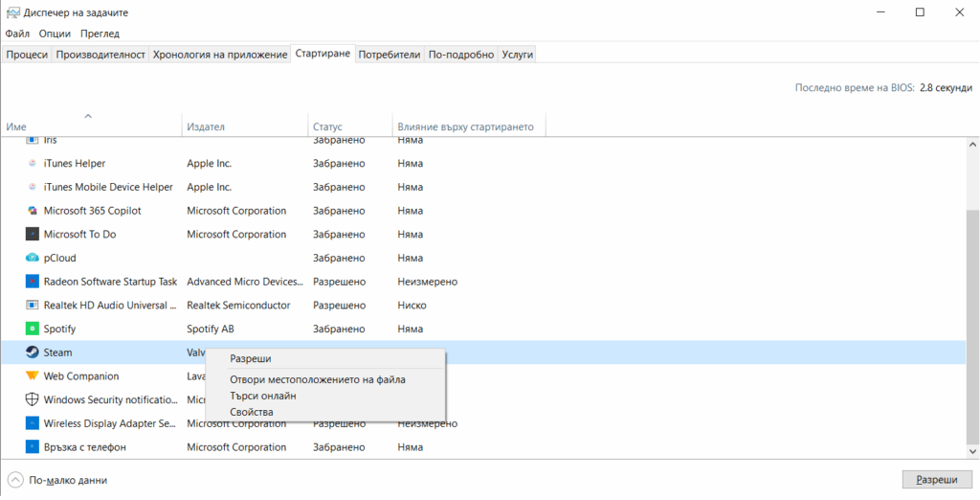Open the По-подробно tab
Image resolution: width=980 pixels, height=500 pixels.
pos(461,55)
